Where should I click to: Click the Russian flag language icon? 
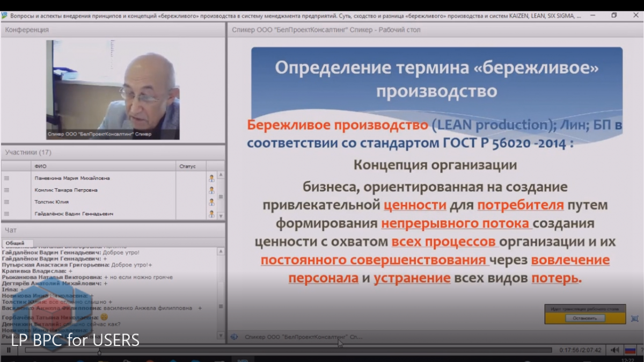630,350
